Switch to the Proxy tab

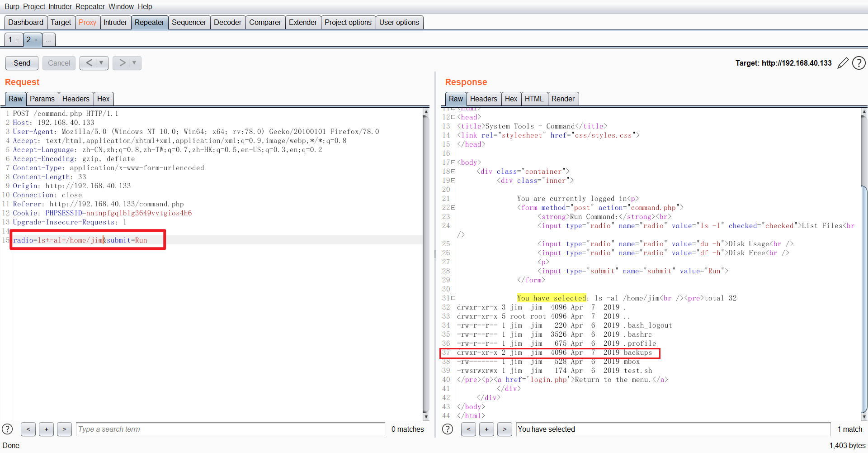pos(87,23)
